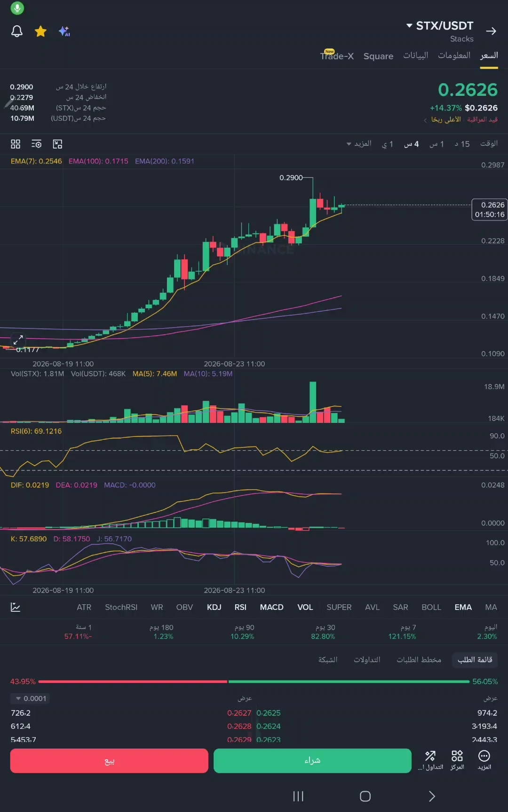Tap the microphone indicator in status bar
The width and height of the screenshot is (508, 812).
pos(17,8)
